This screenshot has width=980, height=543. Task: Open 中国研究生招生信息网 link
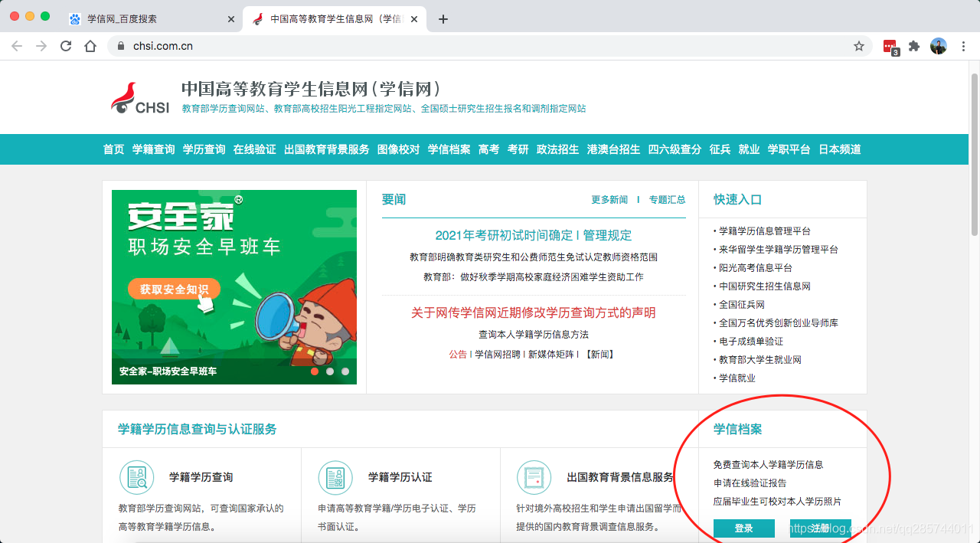click(765, 286)
